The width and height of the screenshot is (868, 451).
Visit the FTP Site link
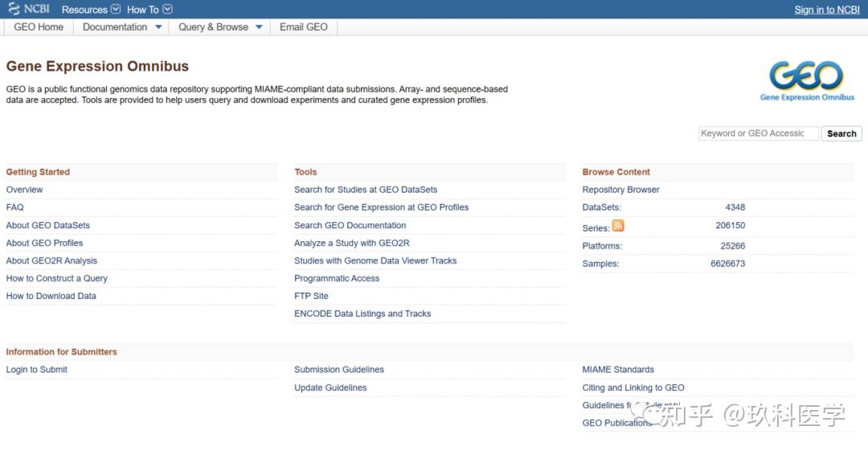311,296
